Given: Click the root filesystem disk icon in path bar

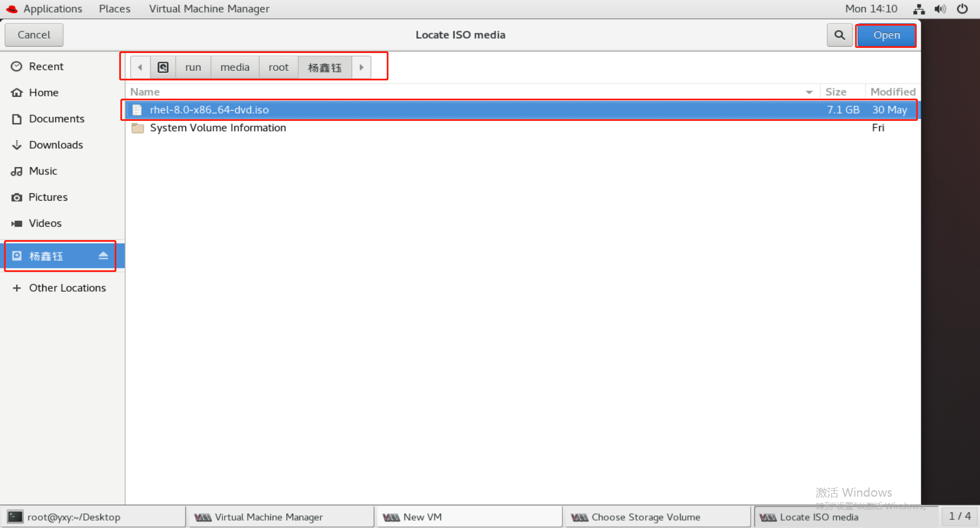Looking at the screenshot, I should pyautogui.click(x=163, y=67).
